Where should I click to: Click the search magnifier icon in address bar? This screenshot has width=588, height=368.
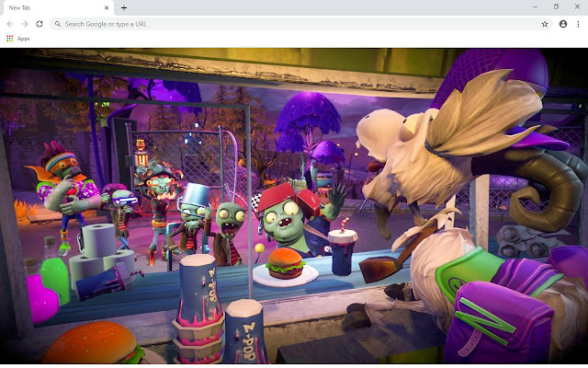point(58,24)
